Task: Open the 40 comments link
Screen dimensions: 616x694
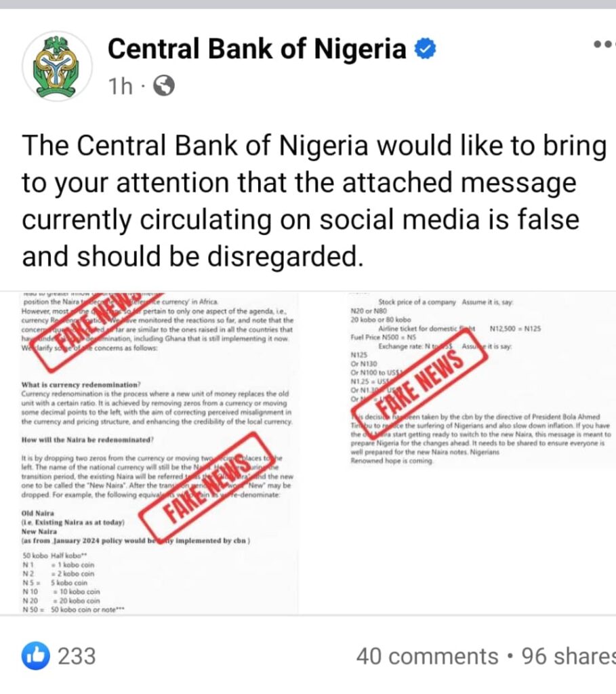Action: pyautogui.click(x=427, y=656)
